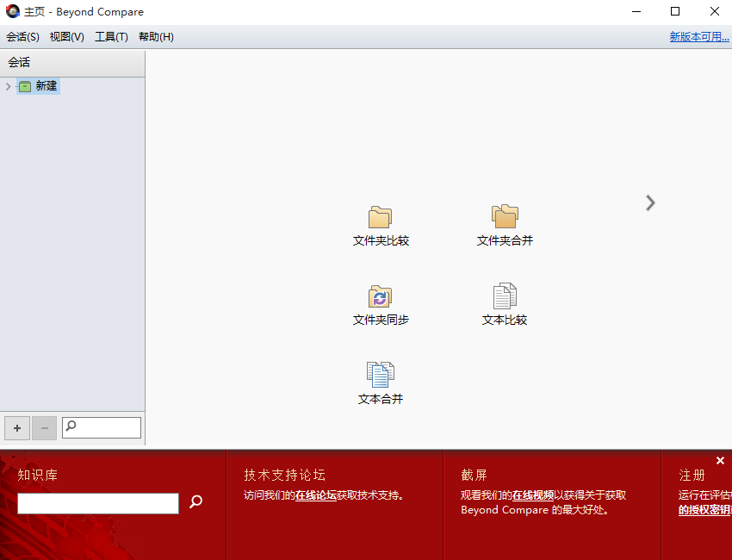The image size is (732, 560).
Task: Click the plus button to add session
Action: (17, 428)
